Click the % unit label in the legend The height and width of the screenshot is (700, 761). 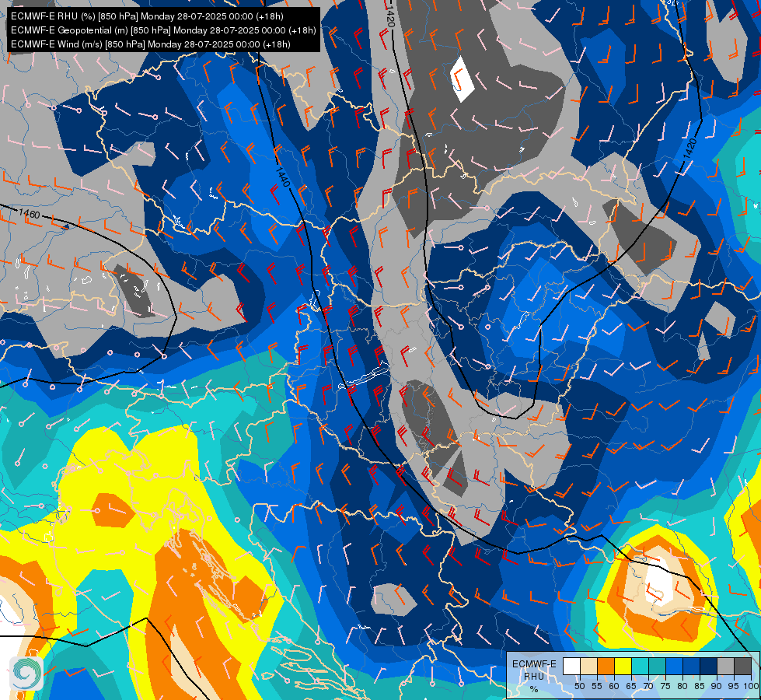click(x=534, y=689)
